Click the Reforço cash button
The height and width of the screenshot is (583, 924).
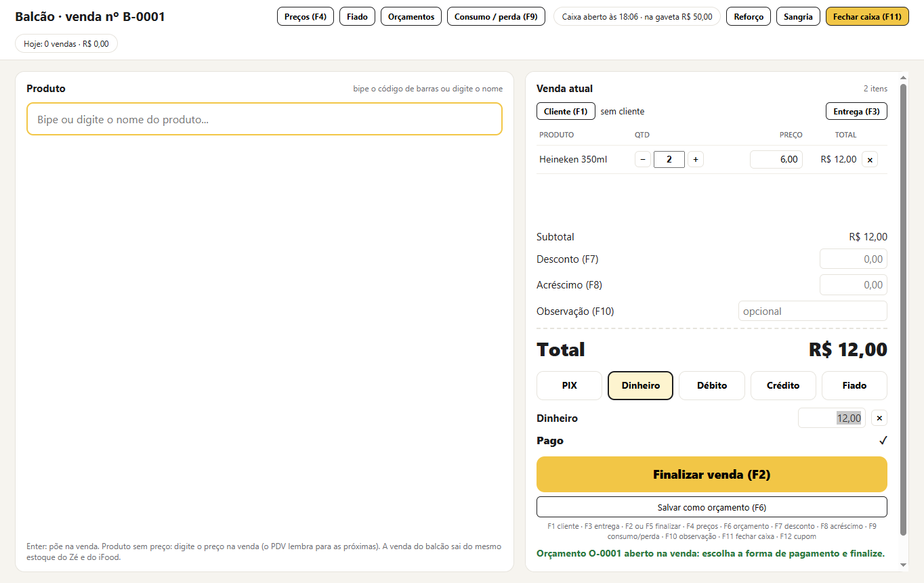pos(749,17)
